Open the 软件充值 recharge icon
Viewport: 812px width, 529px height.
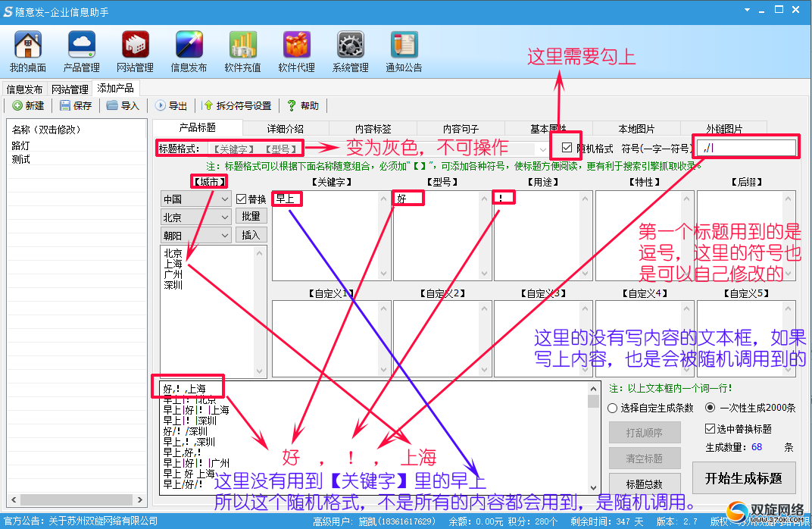point(243,52)
